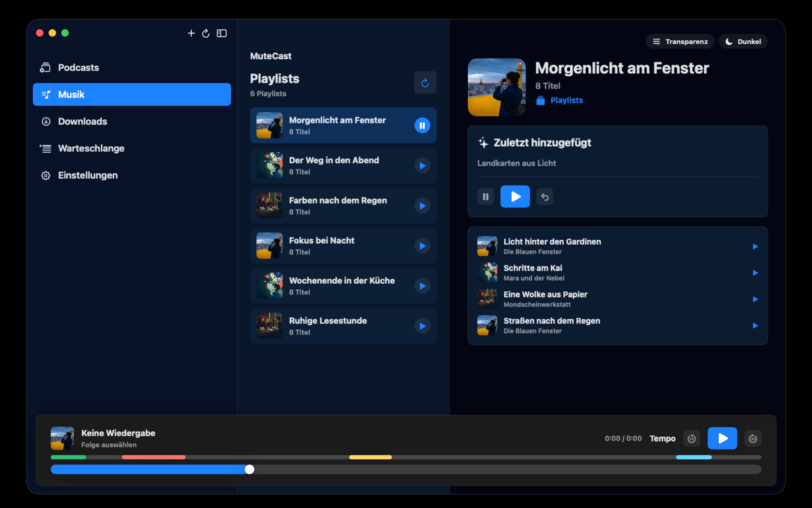Open the Transparenz options button

point(680,41)
